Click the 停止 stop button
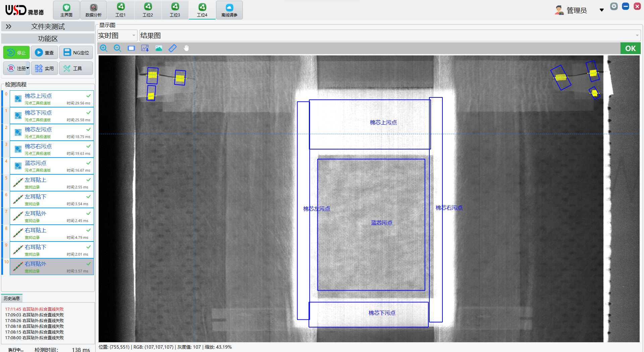Screen dimensions: 644x352 (x=16, y=53)
